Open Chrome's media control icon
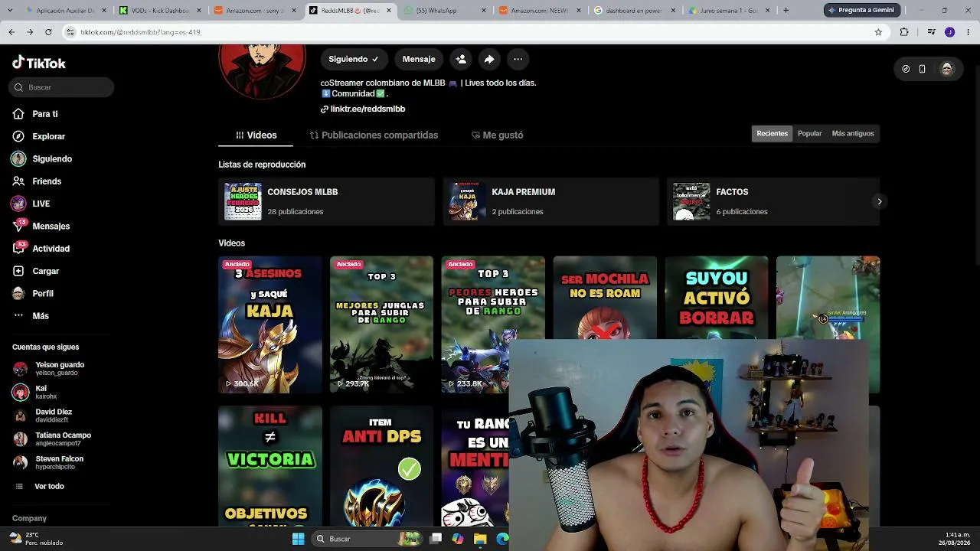 click(931, 32)
